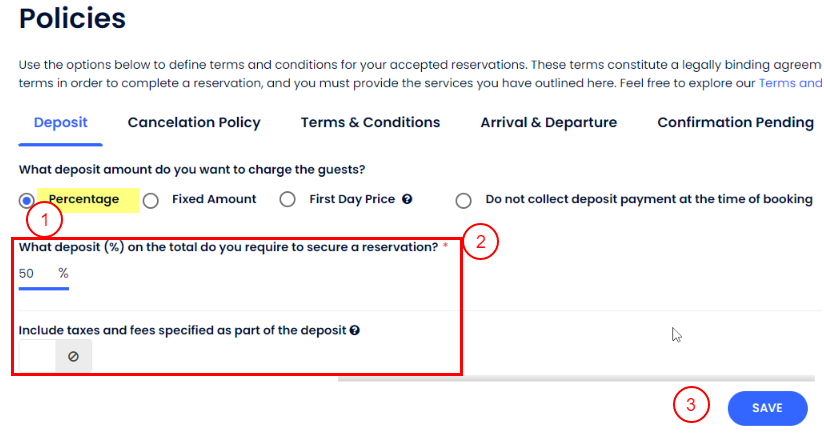Click the red step 2 annotation circle
This screenshot has height=433, width=824.
[x=480, y=243]
